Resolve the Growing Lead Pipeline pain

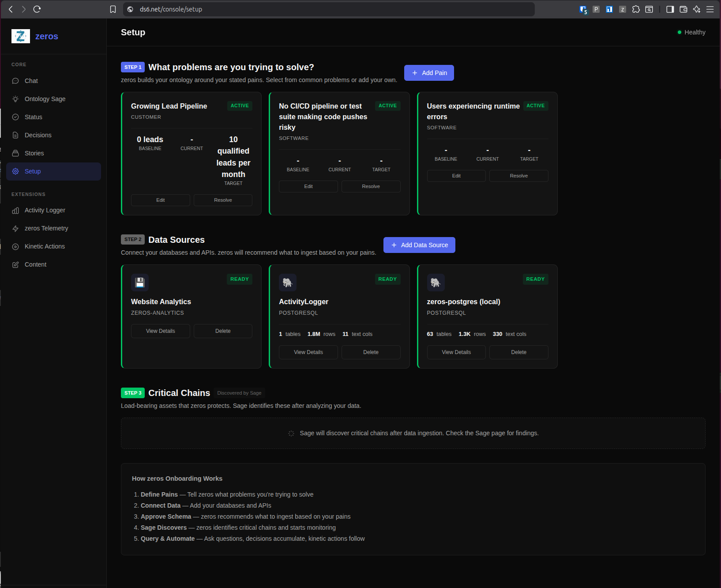[222, 200]
